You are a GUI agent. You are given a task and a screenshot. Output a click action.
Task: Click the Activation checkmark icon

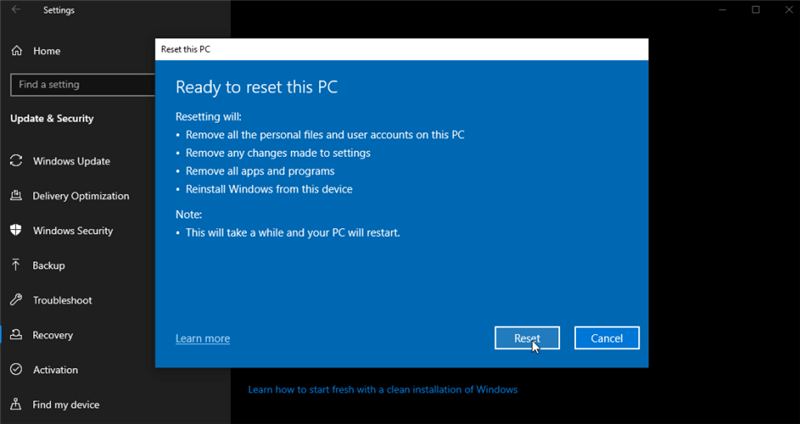click(x=16, y=369)
